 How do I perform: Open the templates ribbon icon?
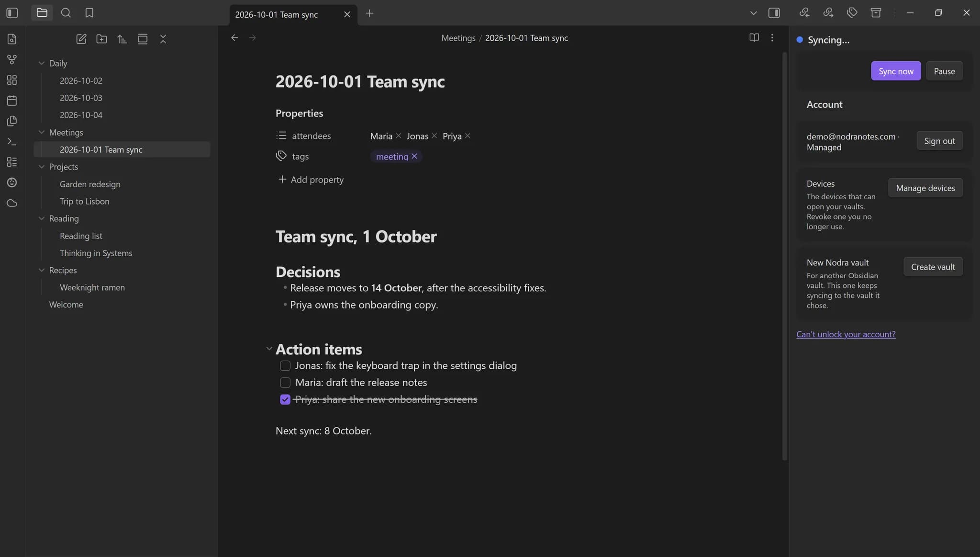(12, 121)
